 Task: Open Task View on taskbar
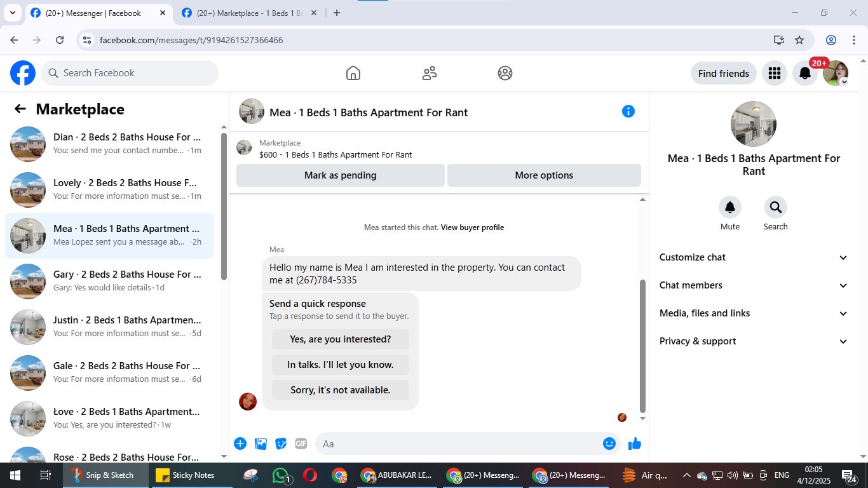45,475
